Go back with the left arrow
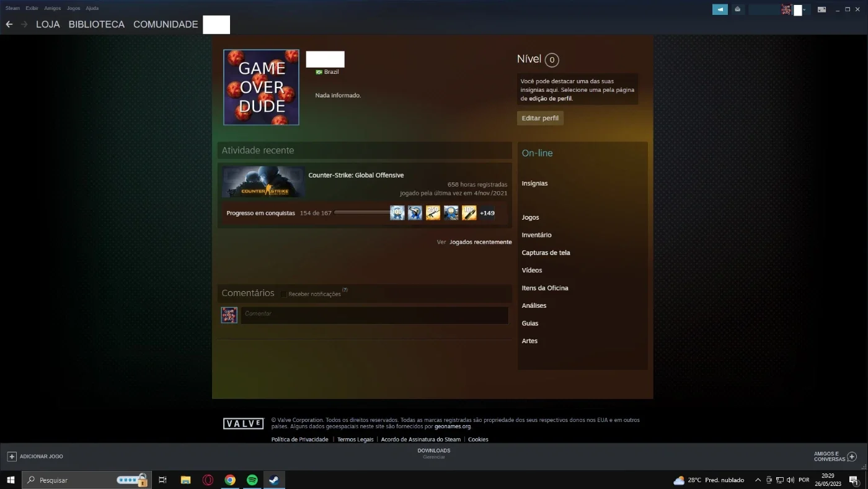The image size is (868, 489). [9, 24]
